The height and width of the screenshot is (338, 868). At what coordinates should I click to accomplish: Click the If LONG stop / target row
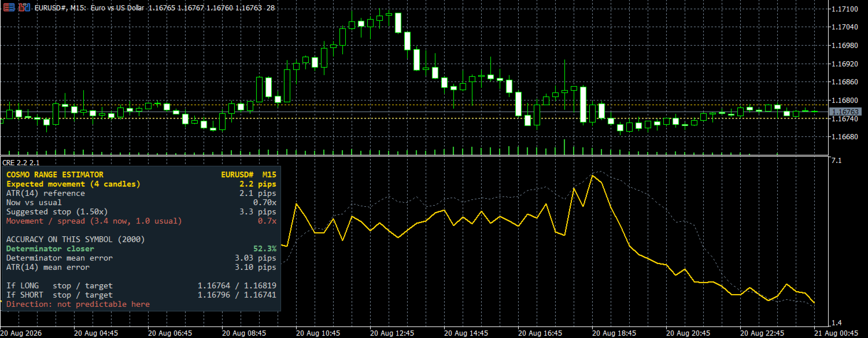141,285
